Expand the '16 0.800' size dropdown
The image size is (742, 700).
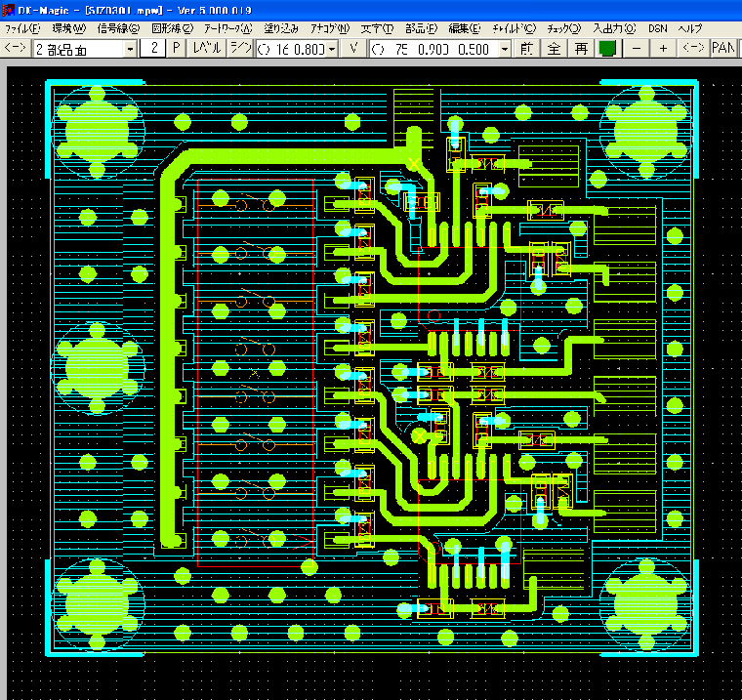332,48
